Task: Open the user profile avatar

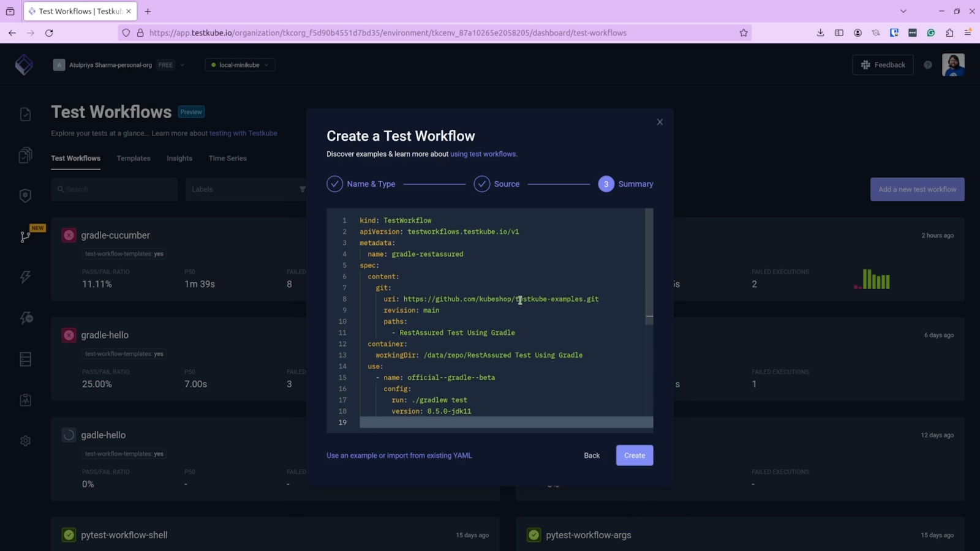Action: click(x=953, y=65)
